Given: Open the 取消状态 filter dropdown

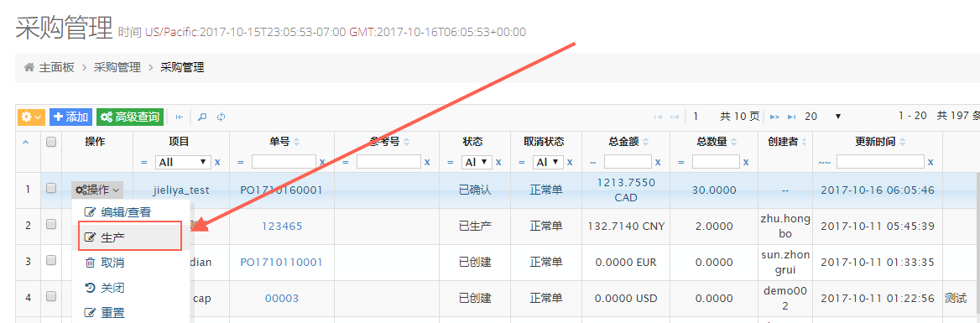Looking at the screenshot, I should (548, 162).
